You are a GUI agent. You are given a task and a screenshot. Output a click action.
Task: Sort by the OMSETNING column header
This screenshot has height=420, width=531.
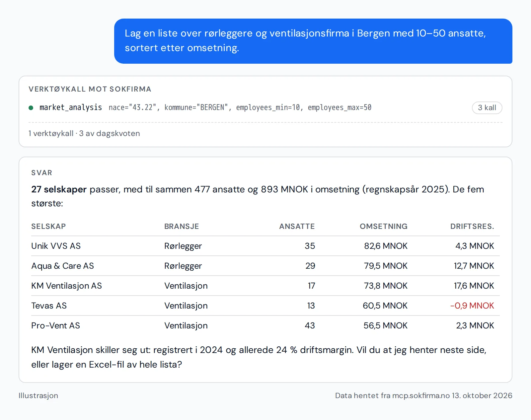pyautogui.click(x=383, y=226)
